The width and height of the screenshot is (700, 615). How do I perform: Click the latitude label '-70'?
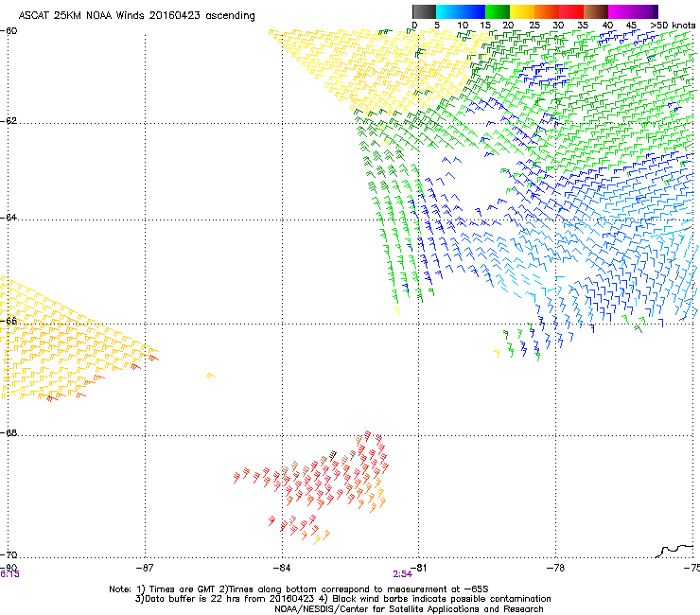point(9,554)
